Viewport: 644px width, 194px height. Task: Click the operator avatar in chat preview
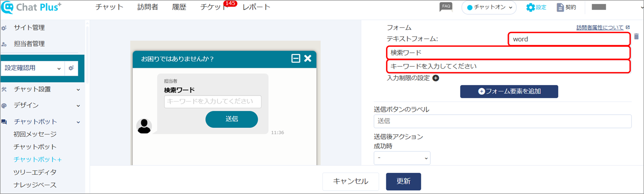tap(144, 126)
